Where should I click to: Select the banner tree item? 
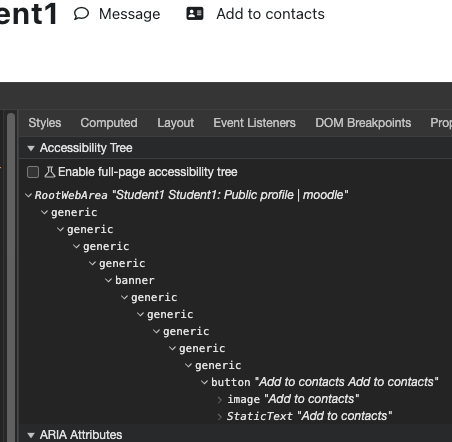(x=135, y=280)
